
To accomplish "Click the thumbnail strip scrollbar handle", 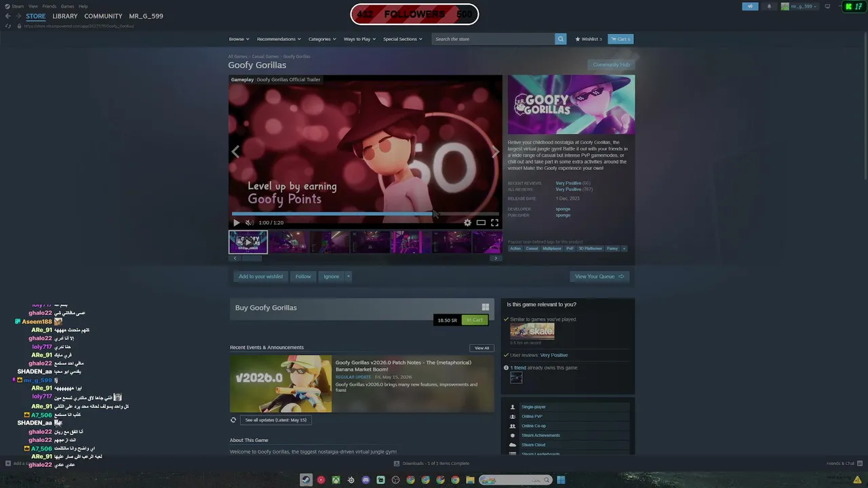I will tap(252, 258).
